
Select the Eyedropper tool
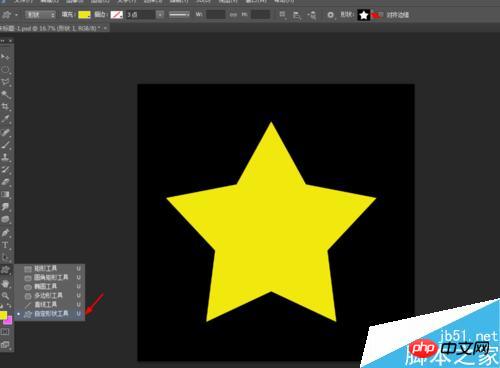(5, 119)
